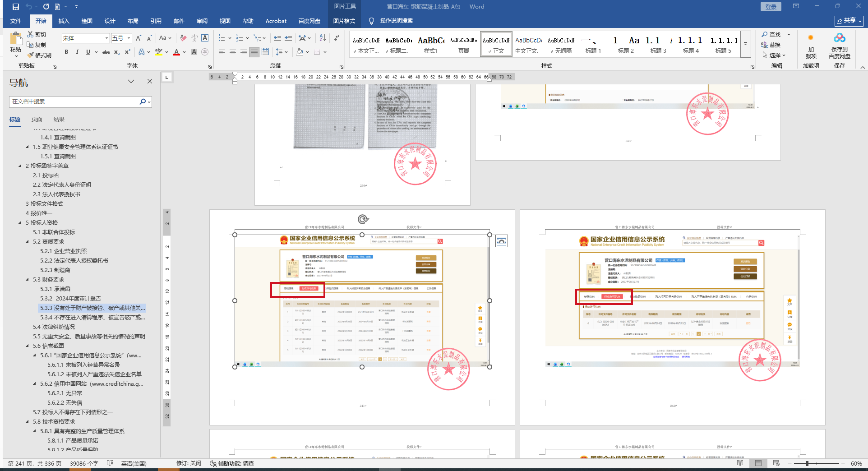Image resolution: width=868 pixels, height=471 pixels.
Task: Decrease the paragraph indent
Action: point(277,38)
